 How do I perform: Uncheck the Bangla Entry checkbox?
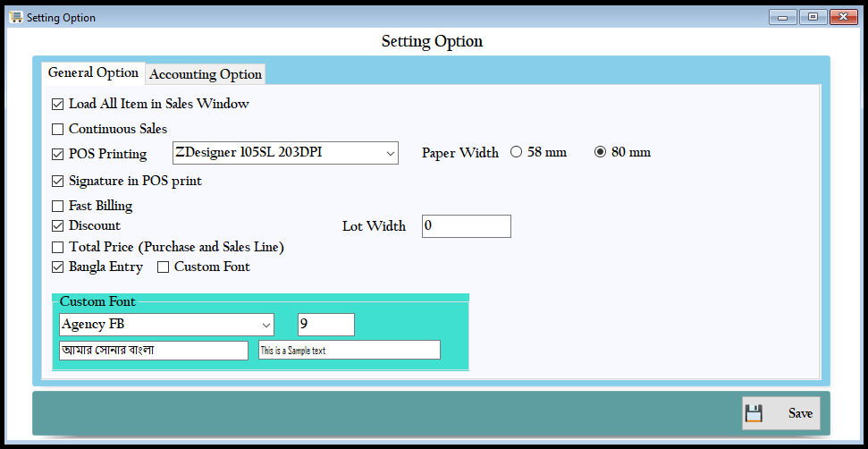58,267
